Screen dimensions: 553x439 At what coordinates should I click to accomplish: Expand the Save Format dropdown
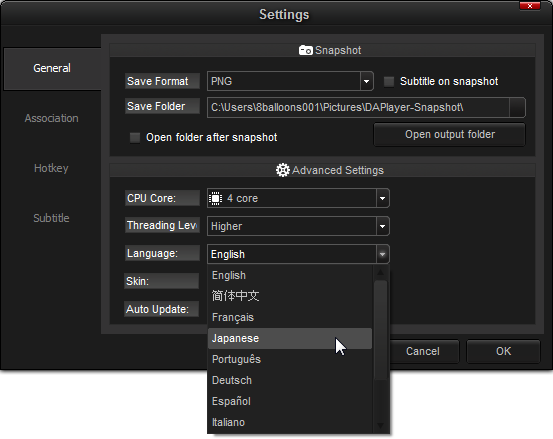coord(366,81)
